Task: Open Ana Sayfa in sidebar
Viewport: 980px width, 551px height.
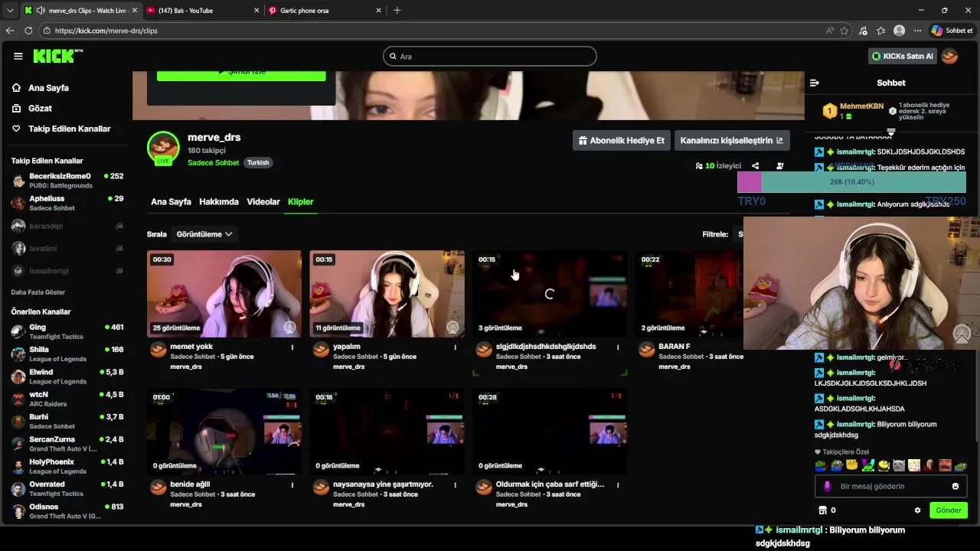Action: pyautogui.click(x=41, y=88)
